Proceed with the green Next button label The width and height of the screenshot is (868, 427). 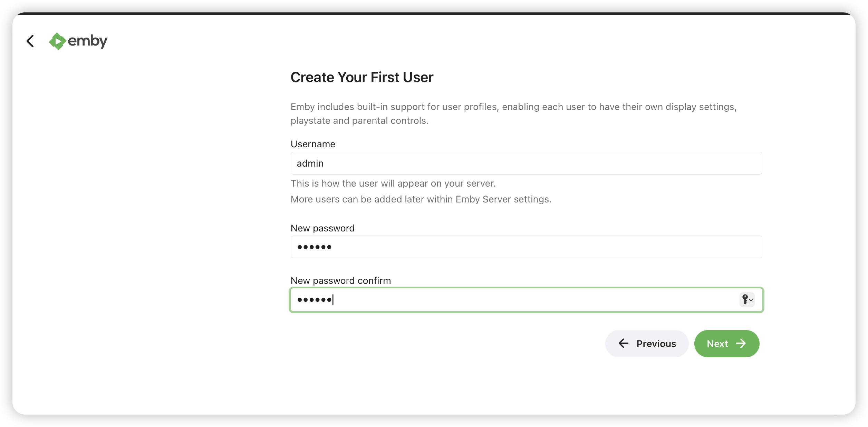717,344
